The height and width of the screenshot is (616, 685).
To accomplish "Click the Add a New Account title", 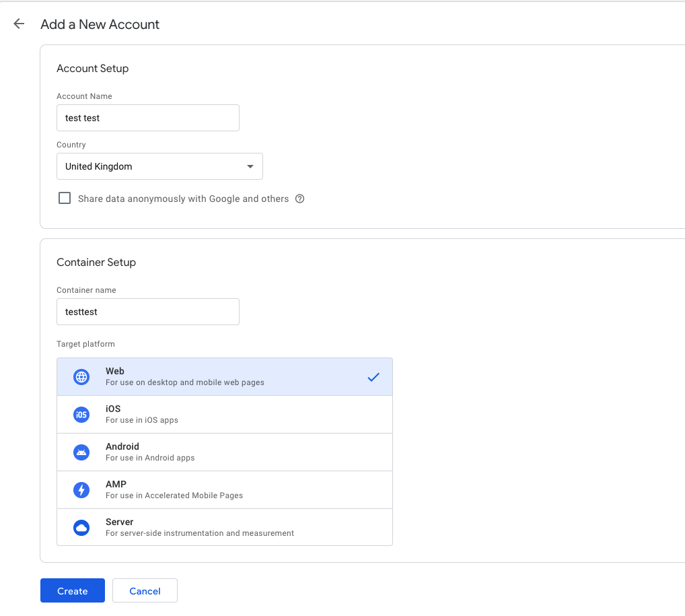I will (x=100, y=24).
